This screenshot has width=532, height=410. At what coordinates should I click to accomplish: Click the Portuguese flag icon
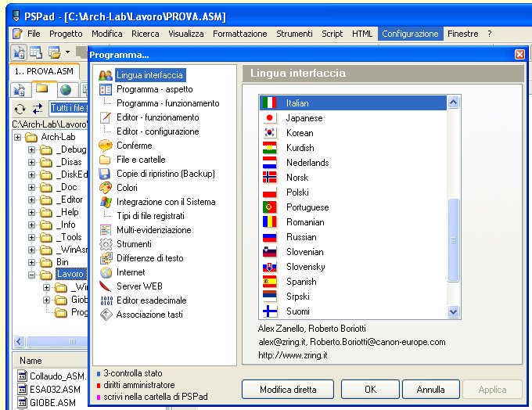[270, 207]
